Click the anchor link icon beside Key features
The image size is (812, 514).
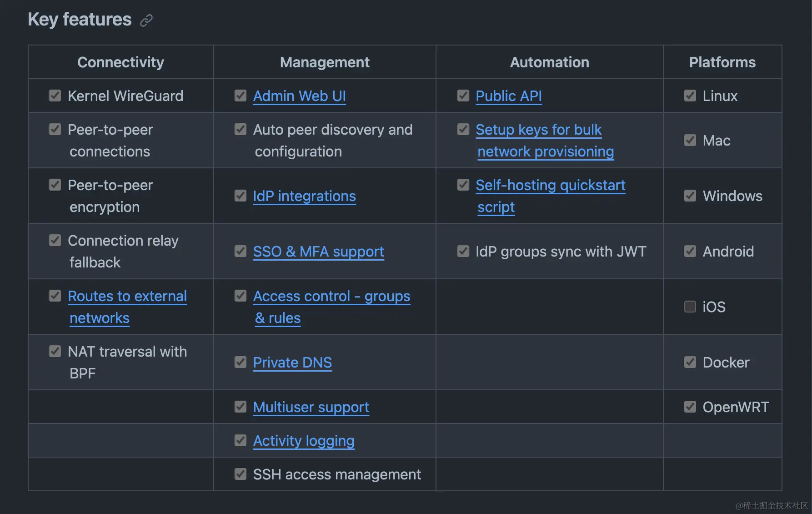click(x=146, y=20)
